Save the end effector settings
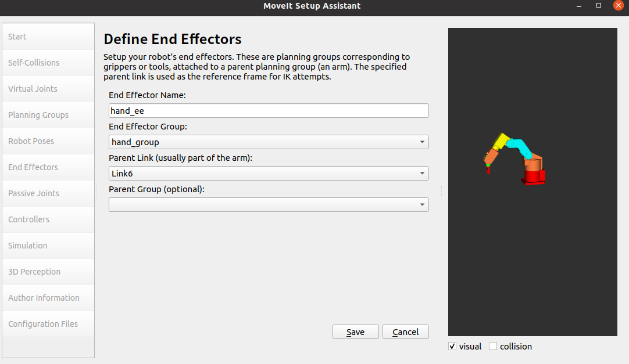Image resolution: width=629 pixels, height=364 pixels. (x=355, y=332)
